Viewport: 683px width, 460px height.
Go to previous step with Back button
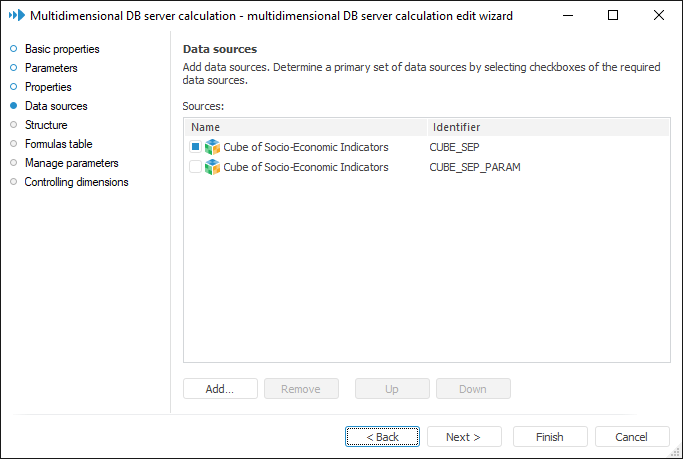point(382,437)
